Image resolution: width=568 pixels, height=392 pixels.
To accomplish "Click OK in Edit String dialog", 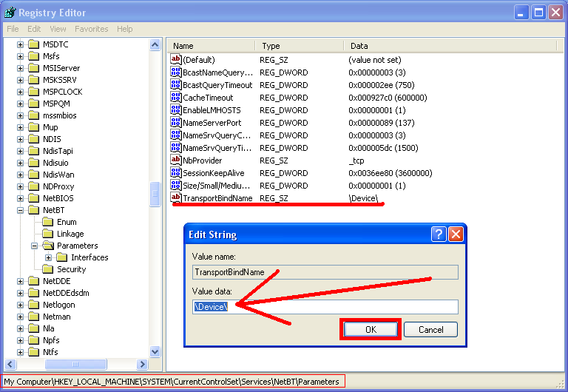I will pyautogui.click(x=371, y=329).
